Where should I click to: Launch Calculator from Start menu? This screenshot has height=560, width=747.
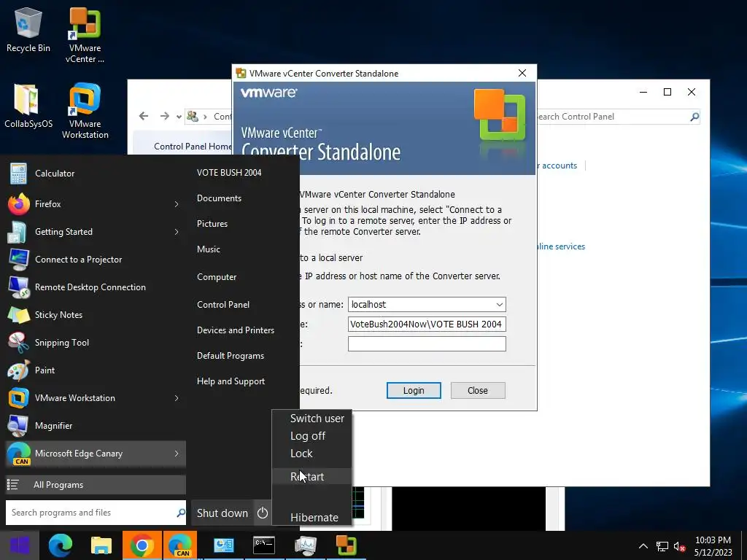(96, 174)
